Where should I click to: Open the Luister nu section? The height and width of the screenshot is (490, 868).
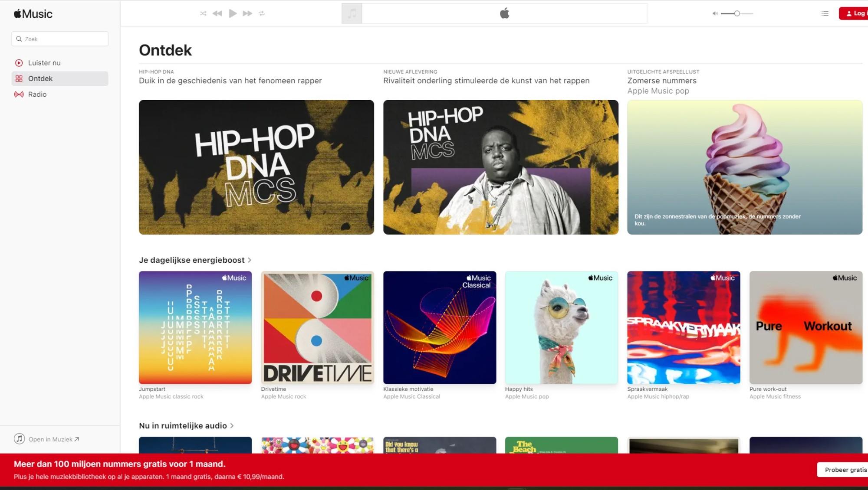[x=60, y=63]
